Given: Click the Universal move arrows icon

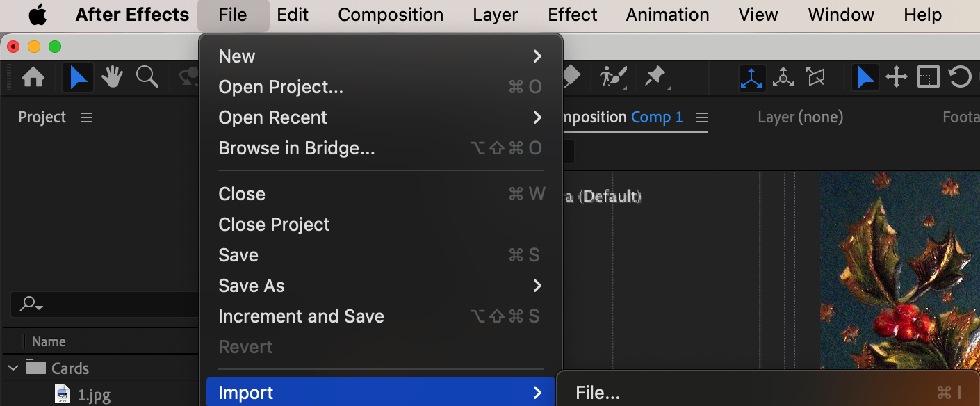Looking at the screenshot, I should [897, 77].
